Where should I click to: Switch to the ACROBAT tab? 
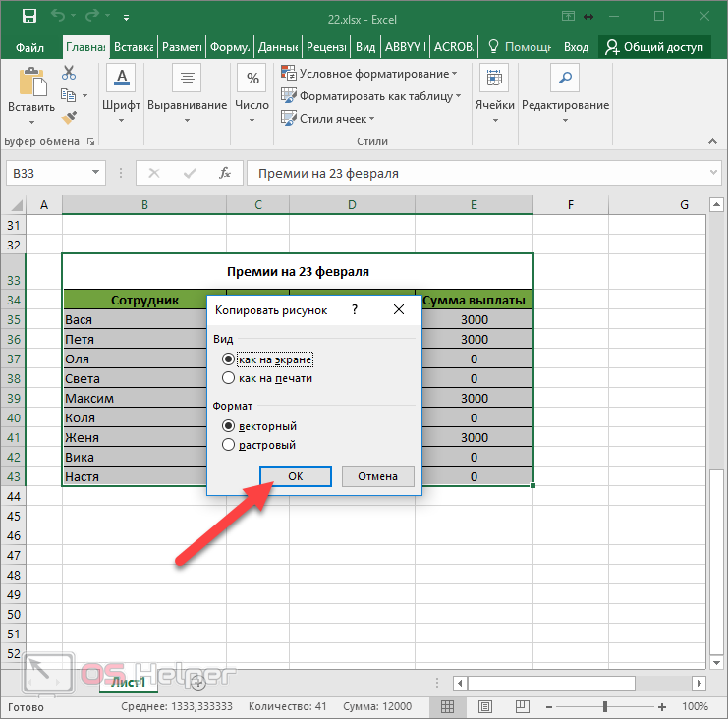pos(454,47)
